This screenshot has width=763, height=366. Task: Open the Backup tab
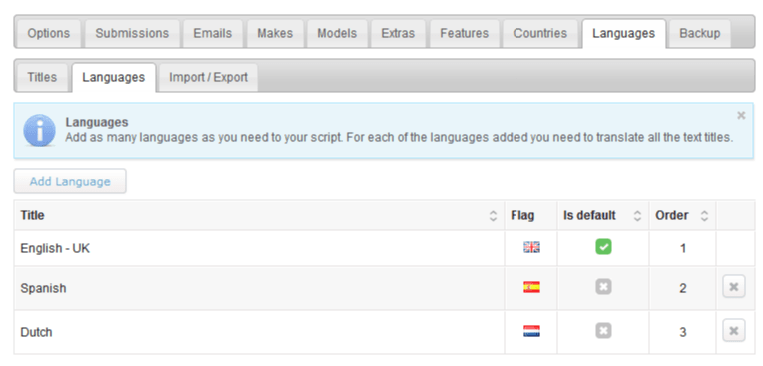pos(700,34)
